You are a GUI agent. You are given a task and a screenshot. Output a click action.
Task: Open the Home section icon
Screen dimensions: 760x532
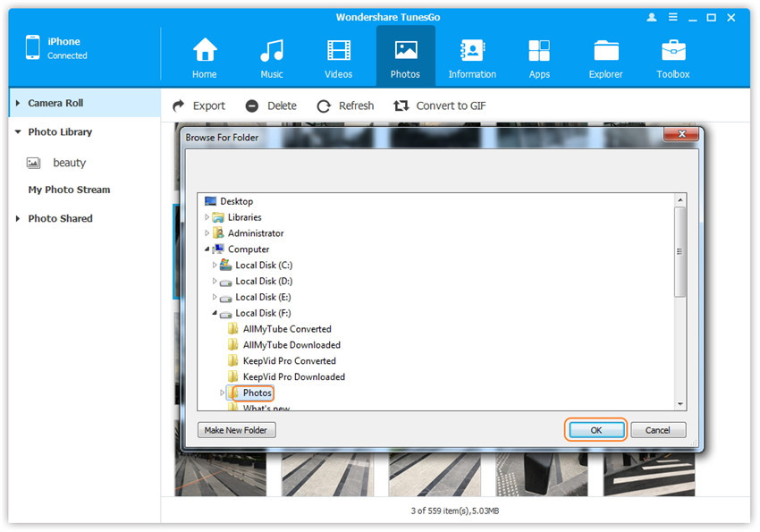pos(205,51)
